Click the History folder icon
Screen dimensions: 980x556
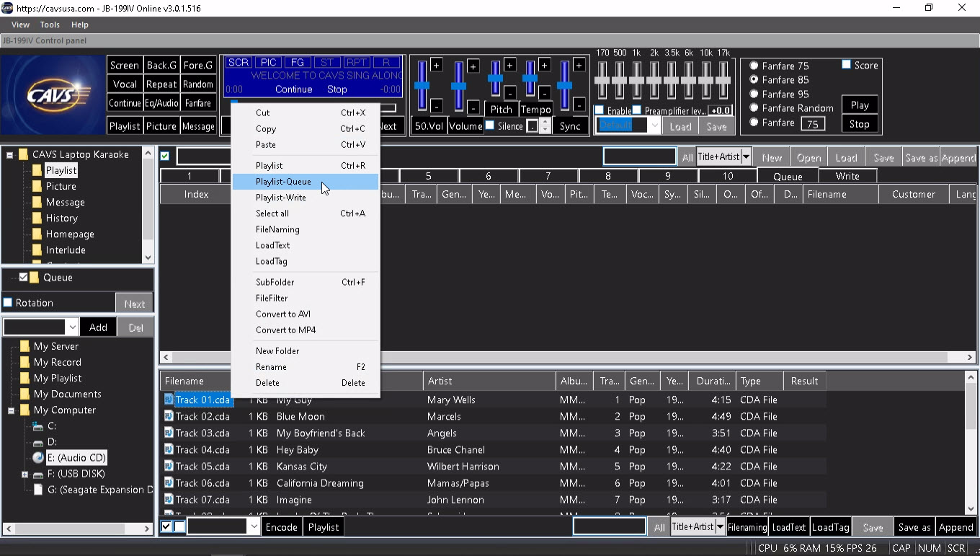point(37,218)
